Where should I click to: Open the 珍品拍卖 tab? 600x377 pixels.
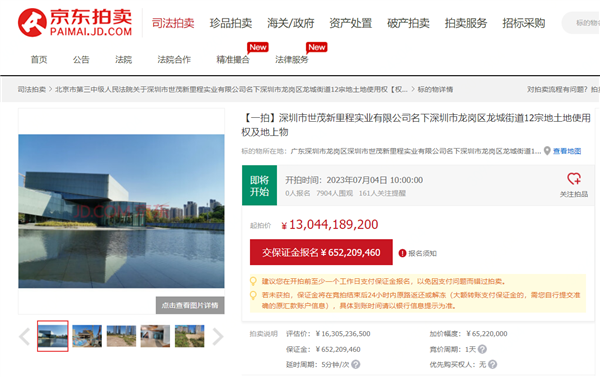(231, 23)
